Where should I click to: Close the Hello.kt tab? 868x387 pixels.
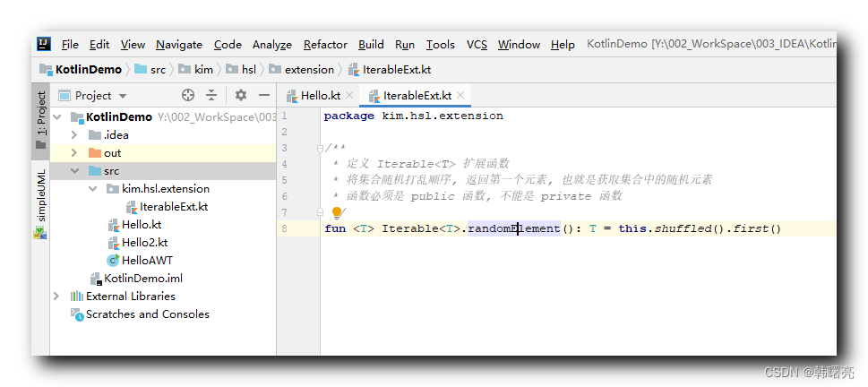pyautogui.click(x=349, y=95)
